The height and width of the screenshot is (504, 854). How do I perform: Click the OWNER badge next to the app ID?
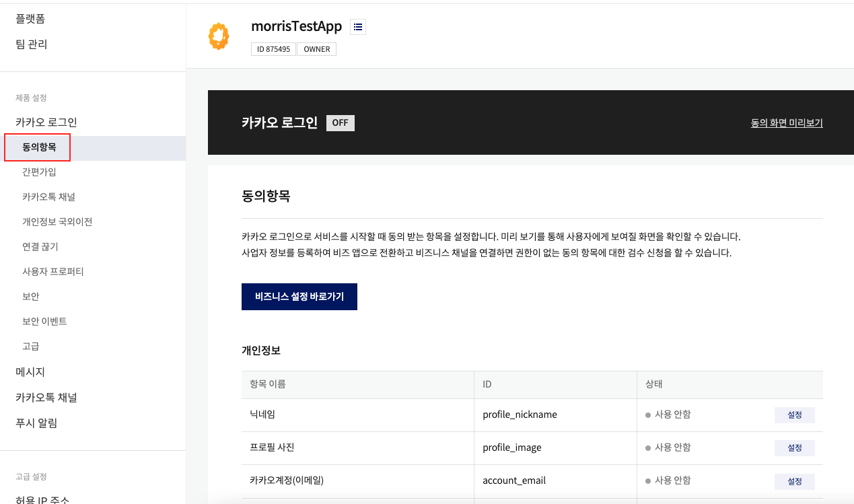point(316,48)
